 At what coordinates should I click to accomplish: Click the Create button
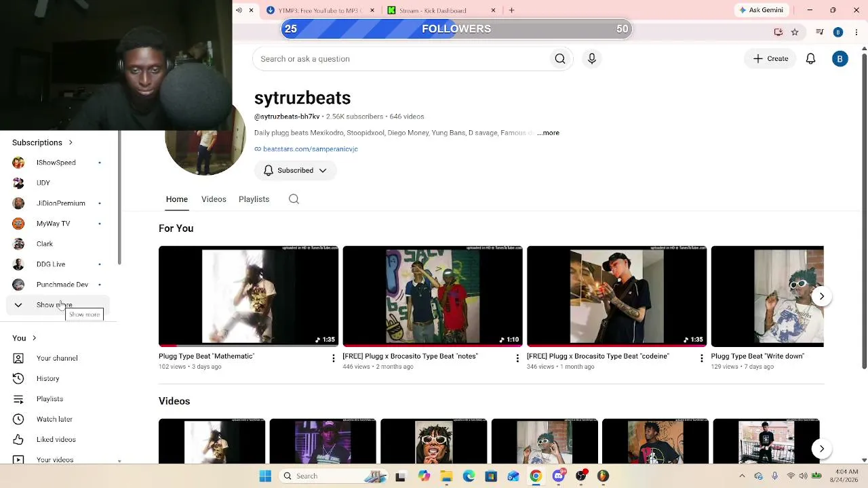(770, 59)
